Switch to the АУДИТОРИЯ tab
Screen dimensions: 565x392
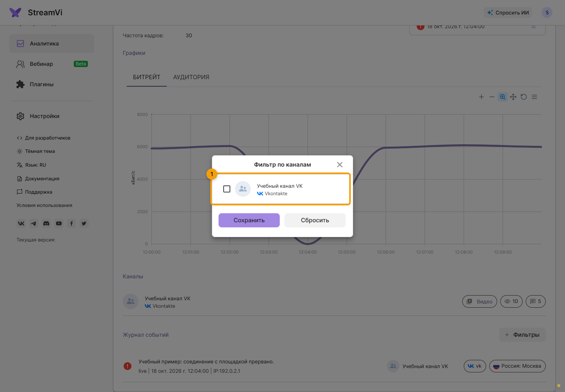pos(191,77)
